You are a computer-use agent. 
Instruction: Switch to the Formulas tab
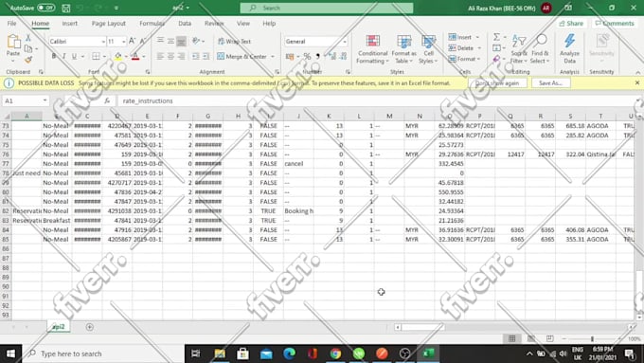click(x=152, y=24)
